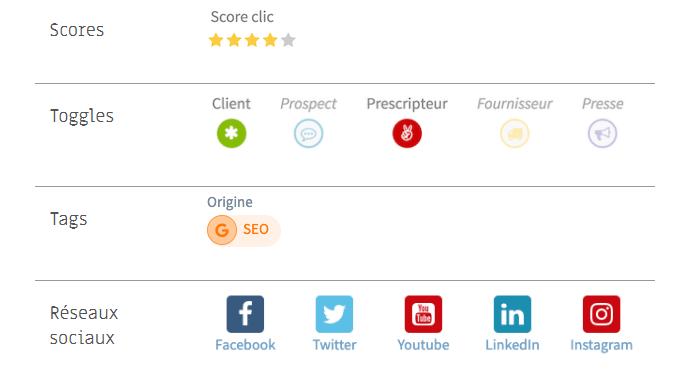The height and width of the screenshot is (366, 692).
Task: Disable the red Prescripteur toggle
Action: coord(407,133)
